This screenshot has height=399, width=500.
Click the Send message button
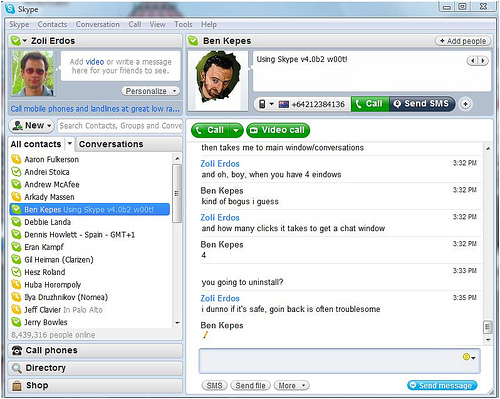(x=442, y=386)
